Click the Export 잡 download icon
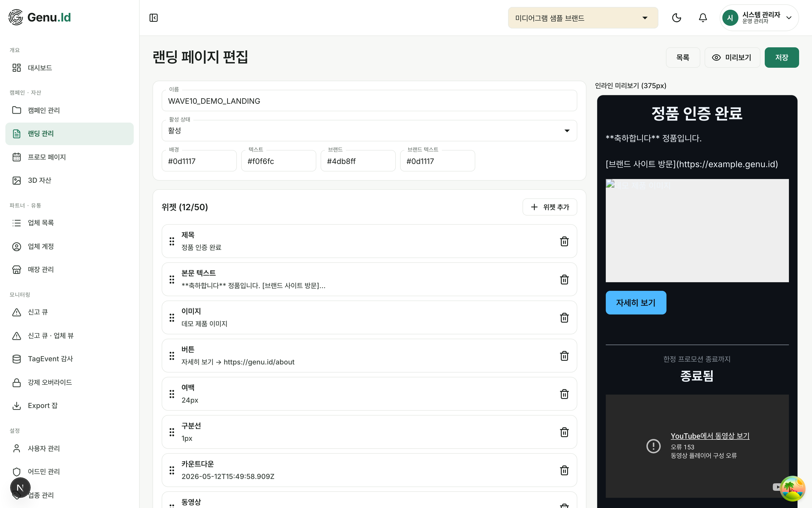The image size is (812, 508). point(16,406)
